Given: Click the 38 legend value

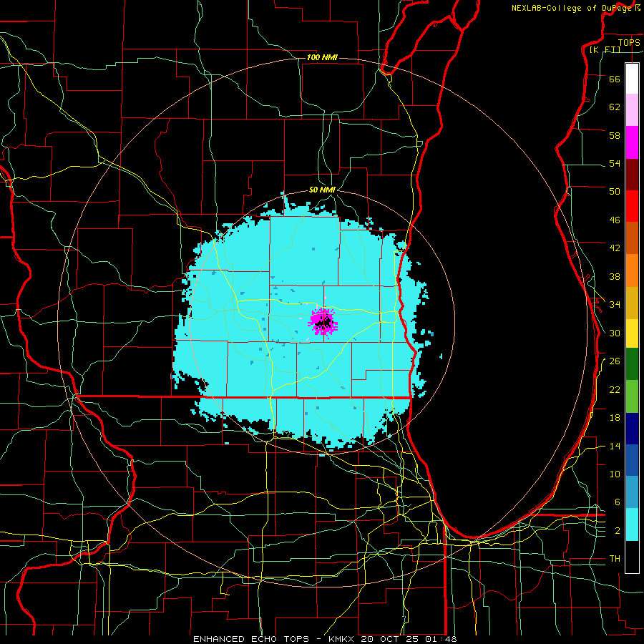Looking at the screenshot, I should pyautogui.click(x=615, y=276).
